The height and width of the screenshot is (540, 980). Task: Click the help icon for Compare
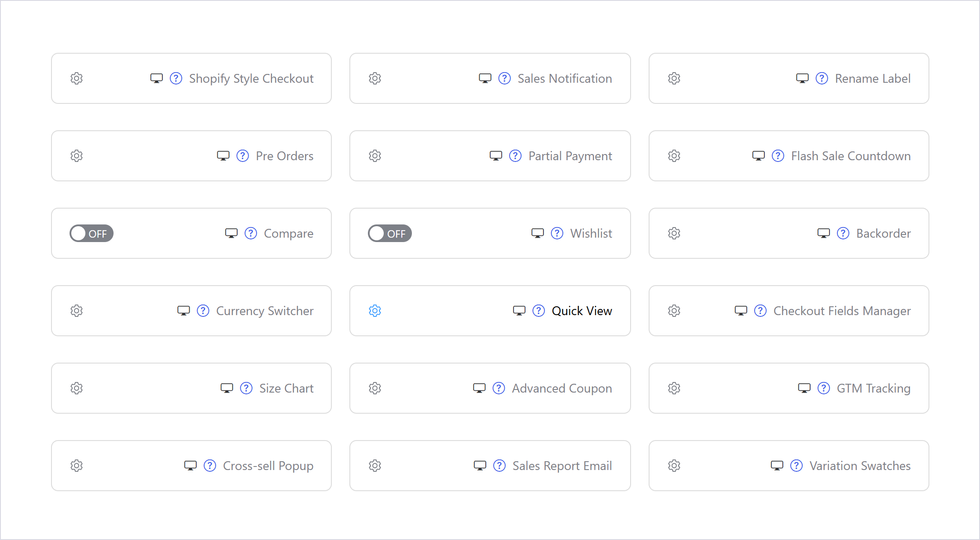251,233
